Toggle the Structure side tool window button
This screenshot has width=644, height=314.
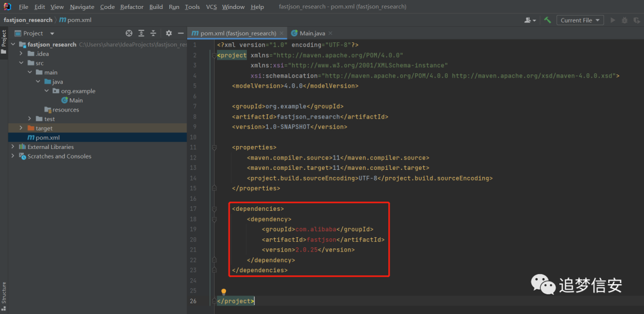(4, 296)
